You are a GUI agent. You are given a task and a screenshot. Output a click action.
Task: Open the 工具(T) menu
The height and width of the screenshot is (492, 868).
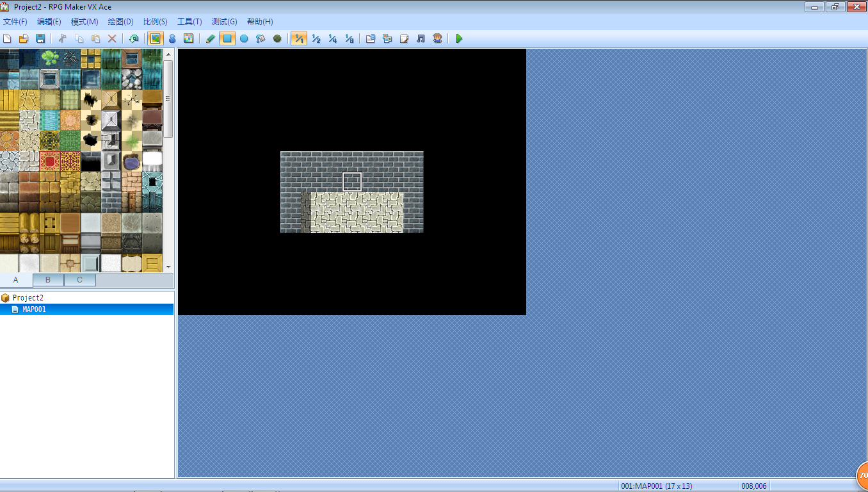pos(189,22)
